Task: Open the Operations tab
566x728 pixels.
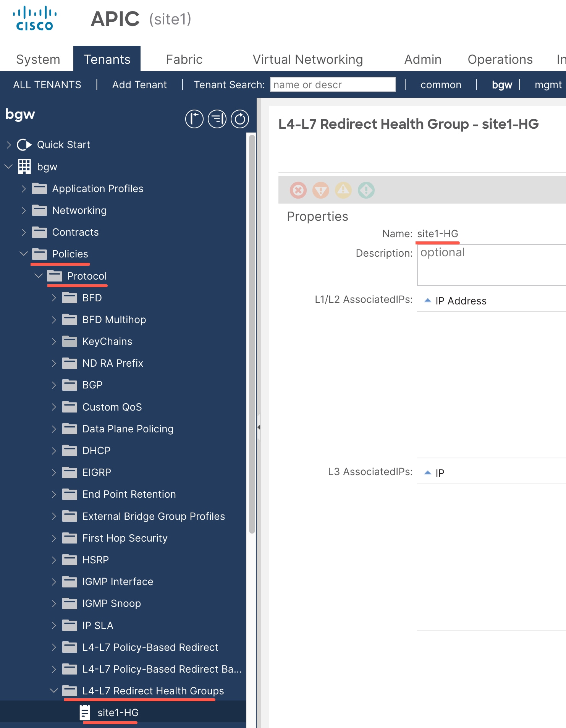Action: (x=500, y=59)
